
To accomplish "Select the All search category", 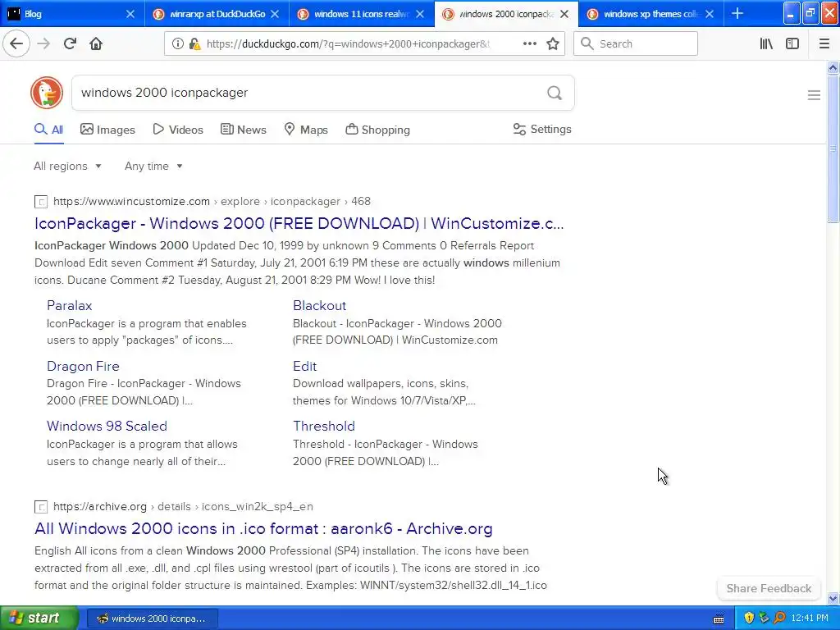I will tap(48, 130).
